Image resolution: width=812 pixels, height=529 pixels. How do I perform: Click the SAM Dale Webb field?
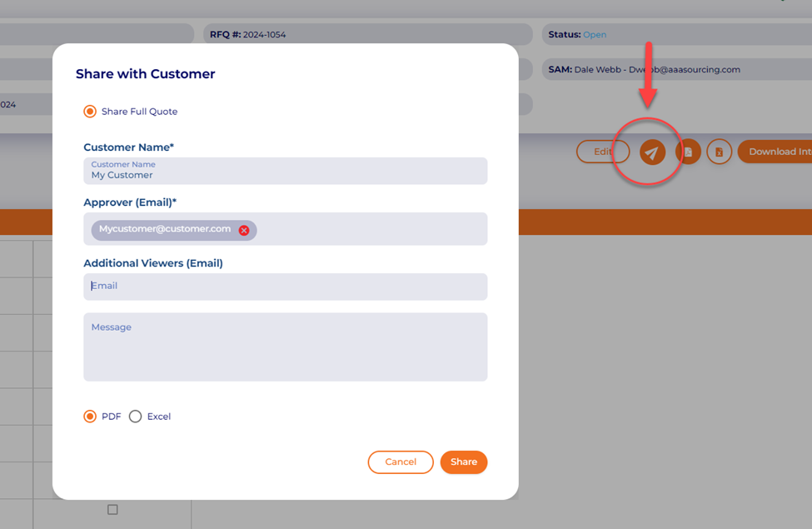[x=675, y=70]
